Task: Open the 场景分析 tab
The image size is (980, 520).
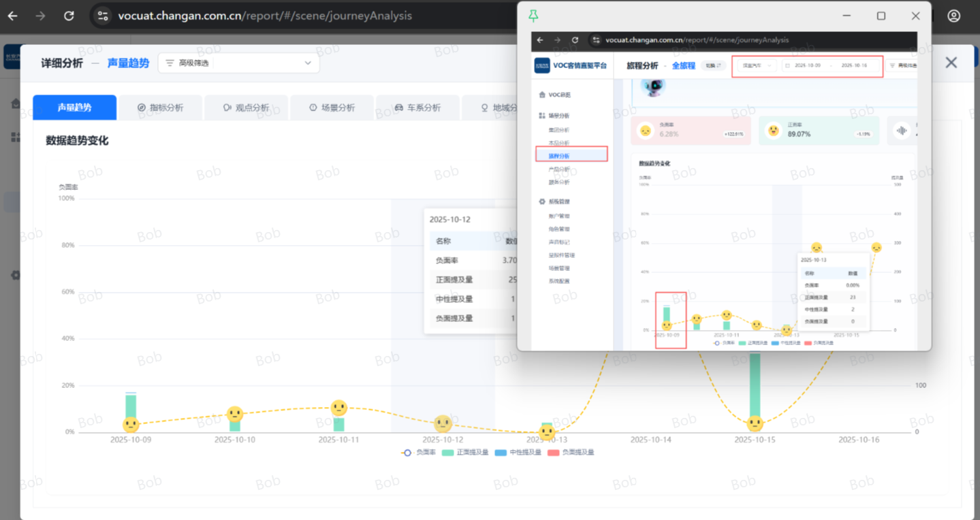Action: (332, 108)
